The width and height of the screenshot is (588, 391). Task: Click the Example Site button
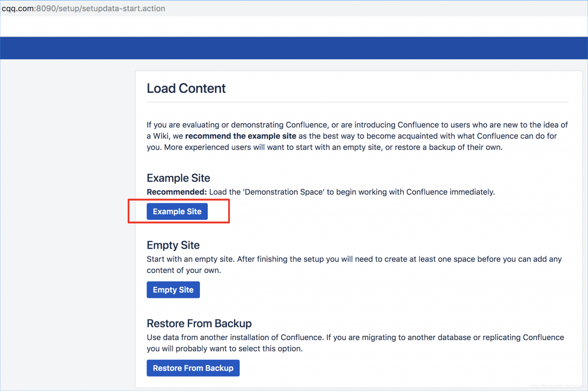pyautogui.click(x=177, y=212)
